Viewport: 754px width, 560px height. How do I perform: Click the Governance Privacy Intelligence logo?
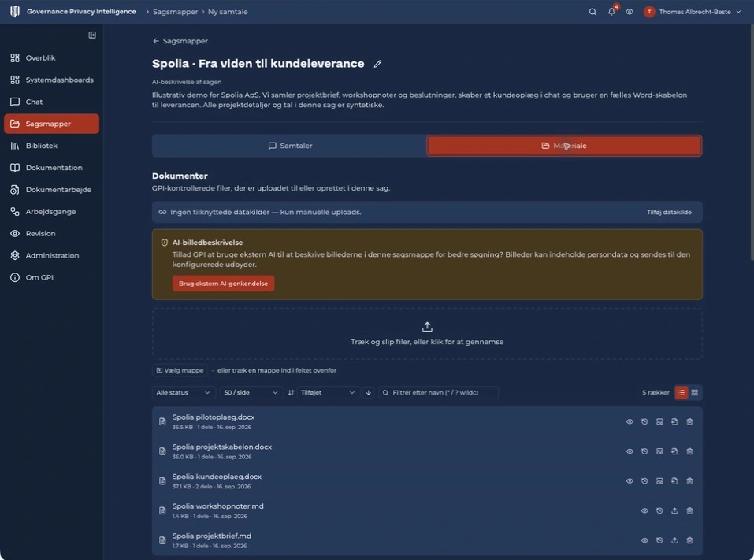[x=15, y=12]
